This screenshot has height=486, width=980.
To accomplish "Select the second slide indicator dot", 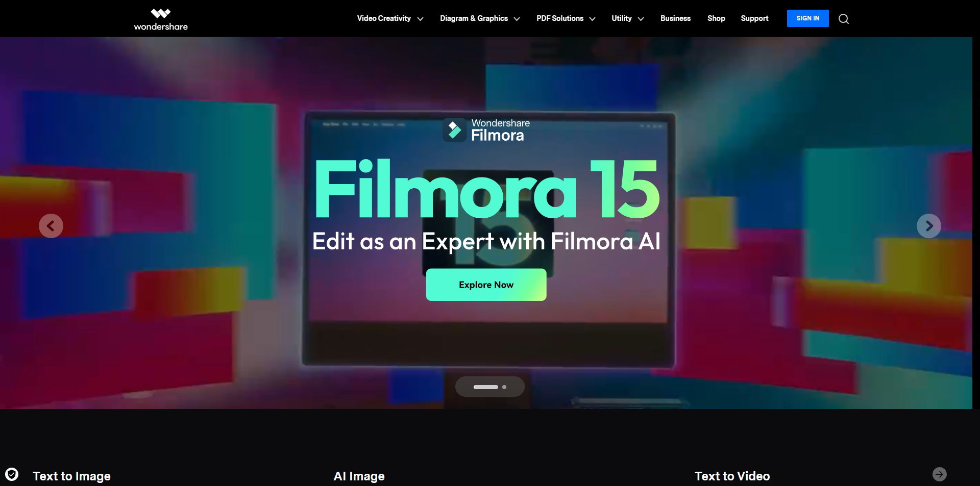I will [x=504, y=387].
